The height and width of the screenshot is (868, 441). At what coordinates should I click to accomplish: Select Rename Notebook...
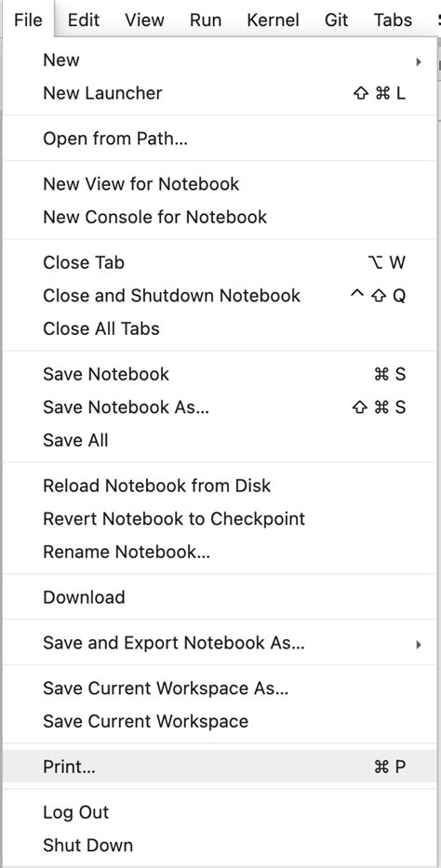(x=220, y=553)
